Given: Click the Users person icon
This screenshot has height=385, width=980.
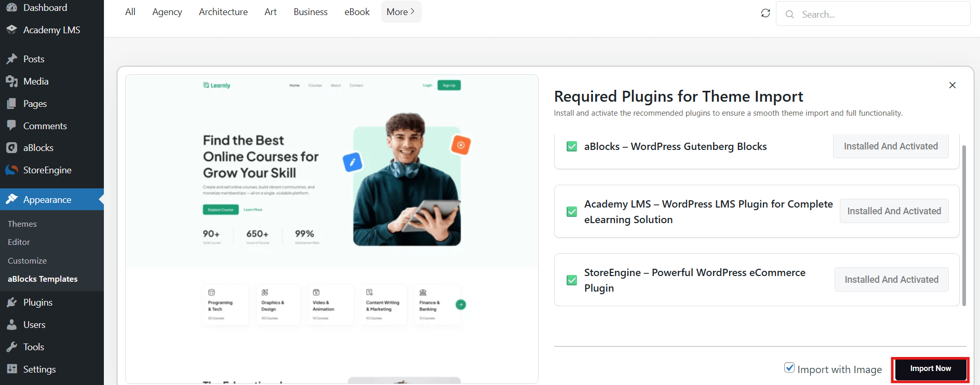Looking at the screenshot, I should tap(11, 325).
